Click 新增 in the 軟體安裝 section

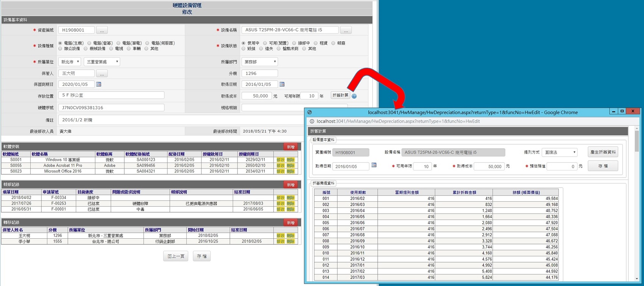click(291, 147)
